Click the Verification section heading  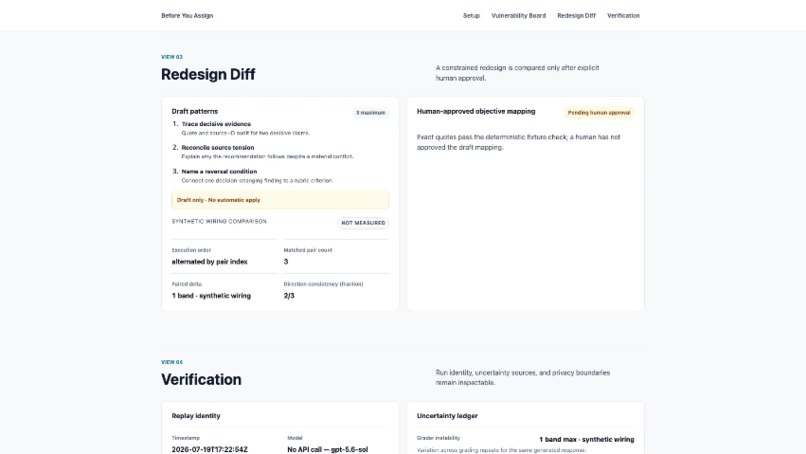[x=202, y=379]
